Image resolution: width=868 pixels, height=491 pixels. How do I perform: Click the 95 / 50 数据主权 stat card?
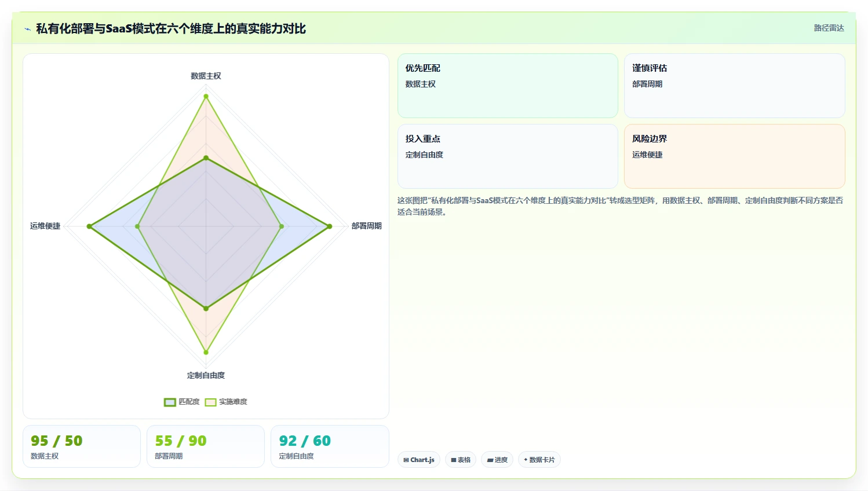click(82, 446)
